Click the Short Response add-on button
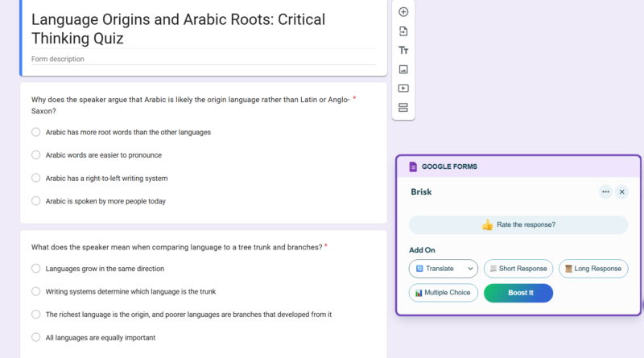644x358 pixels. (518, 269)
